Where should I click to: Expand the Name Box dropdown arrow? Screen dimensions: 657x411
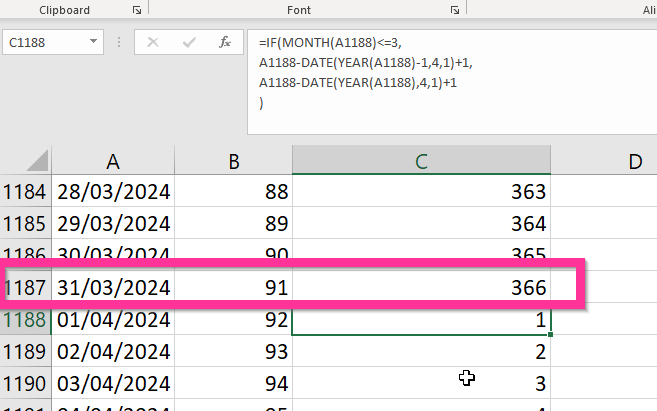[94, 43]
